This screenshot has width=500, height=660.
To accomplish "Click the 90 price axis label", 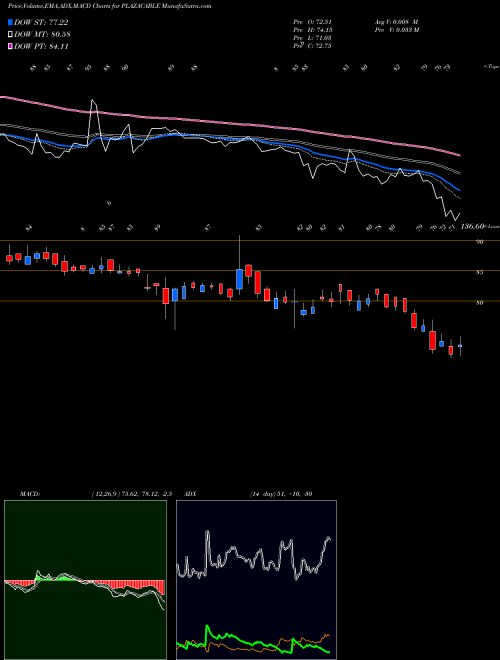I will (479, 242).
